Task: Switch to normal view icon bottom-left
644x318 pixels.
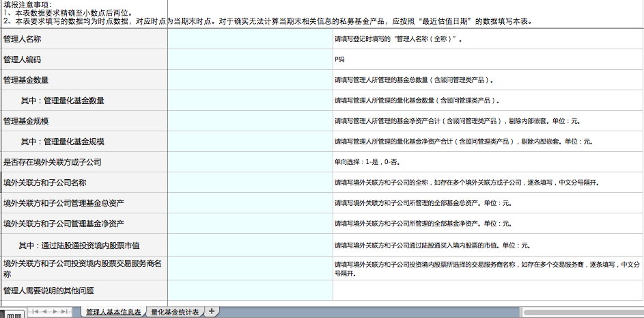Action: point(14,313)
